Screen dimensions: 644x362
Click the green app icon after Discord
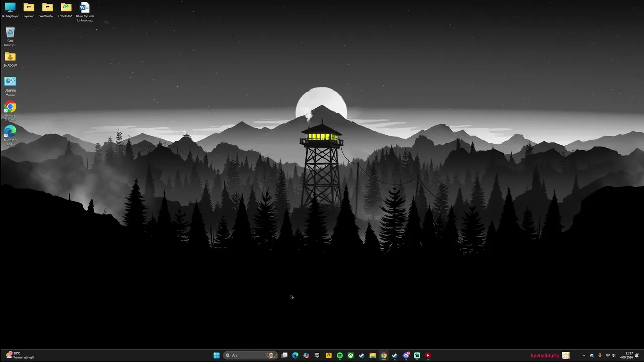click(x=417, y=356)
